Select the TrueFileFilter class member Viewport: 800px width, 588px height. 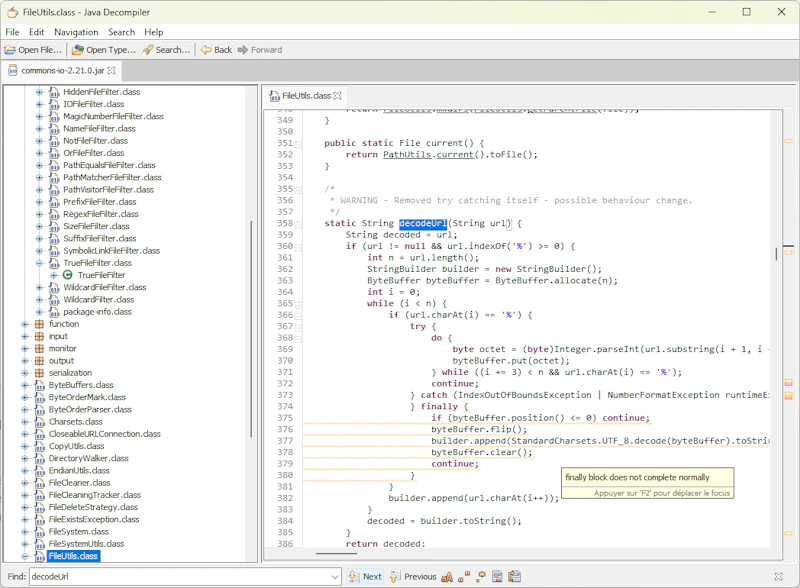coord(101,275)
